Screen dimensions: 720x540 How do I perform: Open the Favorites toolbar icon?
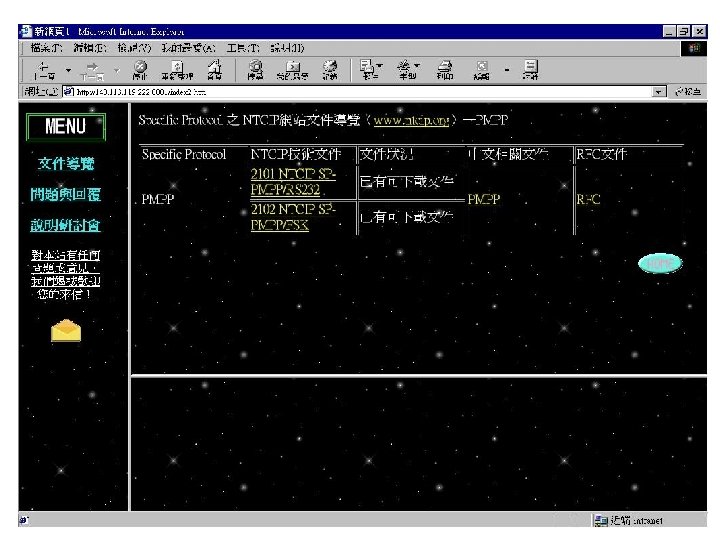(x=292, y=70)
